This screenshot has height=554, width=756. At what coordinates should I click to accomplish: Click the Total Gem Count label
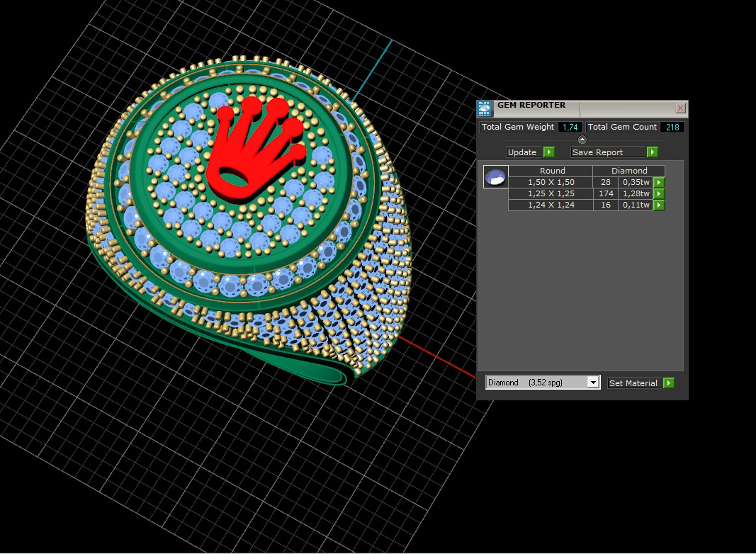622,127
